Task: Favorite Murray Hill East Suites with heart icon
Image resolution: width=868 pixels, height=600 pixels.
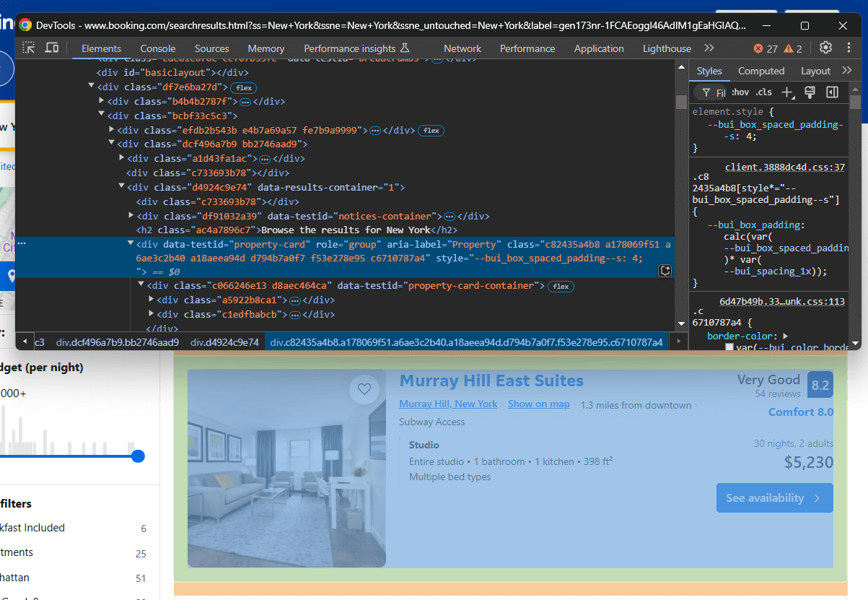Action: click(x=364, y=389)
